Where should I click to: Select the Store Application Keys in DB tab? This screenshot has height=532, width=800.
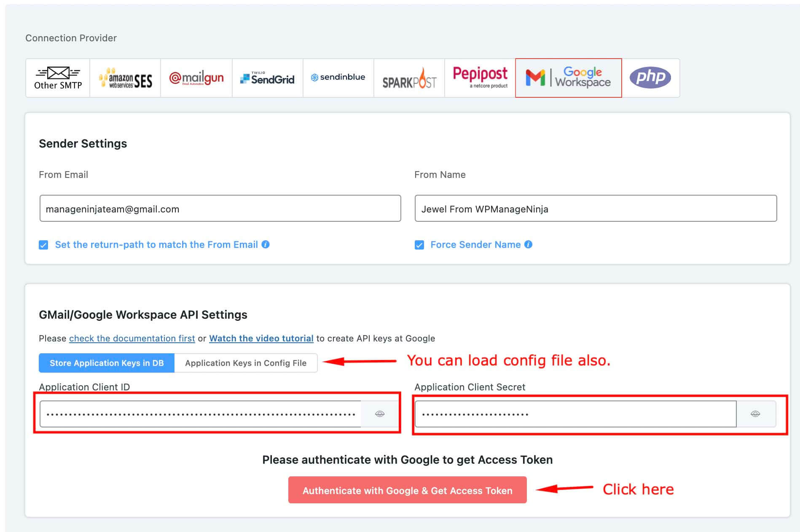point(106,363)
